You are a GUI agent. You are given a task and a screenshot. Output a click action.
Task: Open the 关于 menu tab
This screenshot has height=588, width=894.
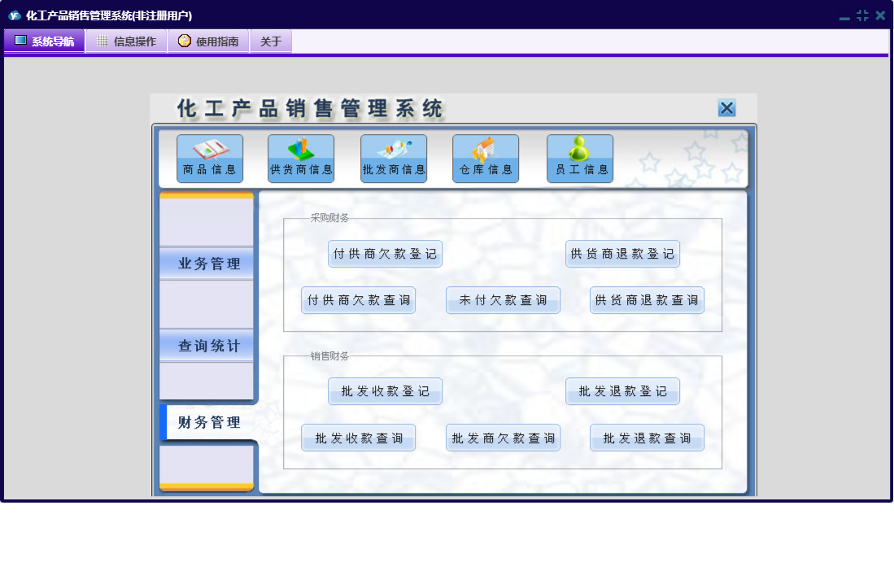[x=271, y=41]
